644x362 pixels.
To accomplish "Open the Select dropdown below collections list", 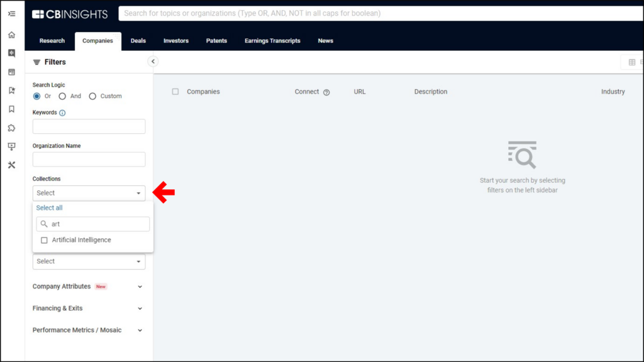I will [89, 261].
